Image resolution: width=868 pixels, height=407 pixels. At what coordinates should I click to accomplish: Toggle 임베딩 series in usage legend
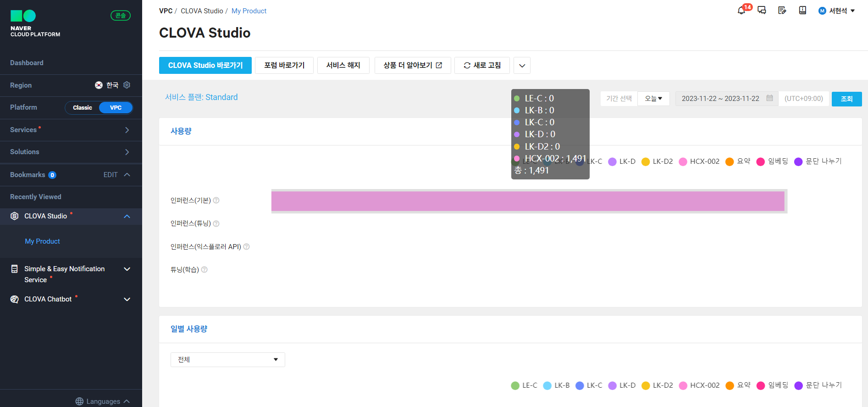coord(773,162)
